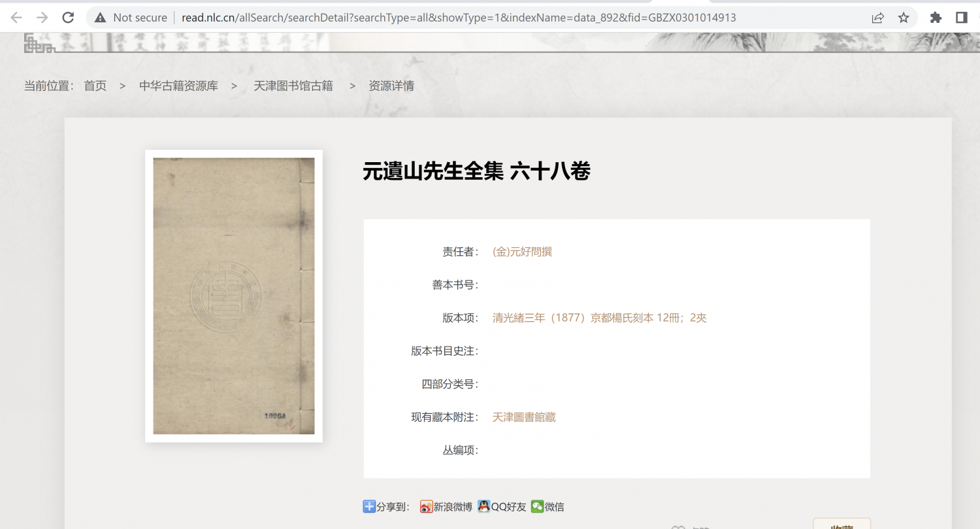Go to 首页 breadcrumb
Image resolution: width=980 pixels, height=529 pixels.
[95, 85]
